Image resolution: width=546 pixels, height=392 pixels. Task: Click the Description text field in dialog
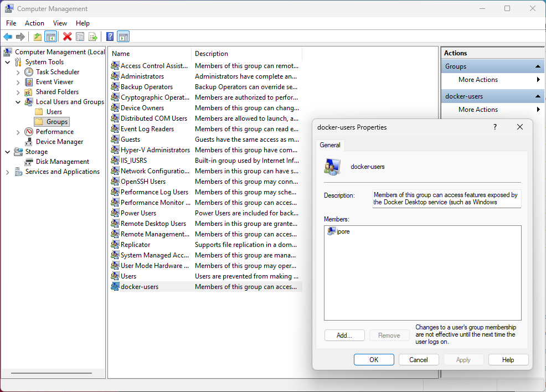tap(446, 198)
